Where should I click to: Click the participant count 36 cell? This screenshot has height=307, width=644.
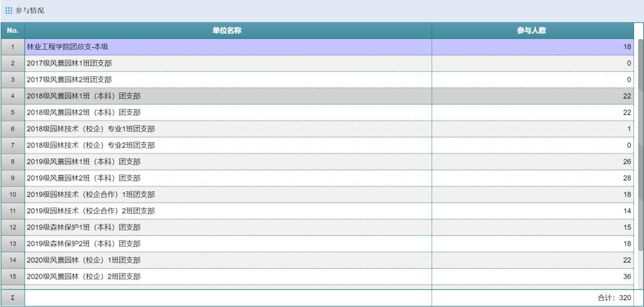pyautogui.click(x=626, y=276)
